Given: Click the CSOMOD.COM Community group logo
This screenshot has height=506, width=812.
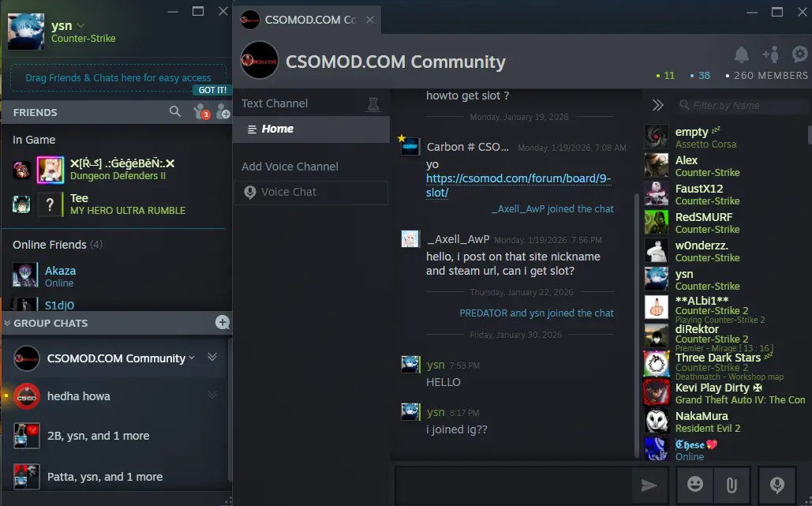Looking at the screenshot, I should (x=260, y=61).
